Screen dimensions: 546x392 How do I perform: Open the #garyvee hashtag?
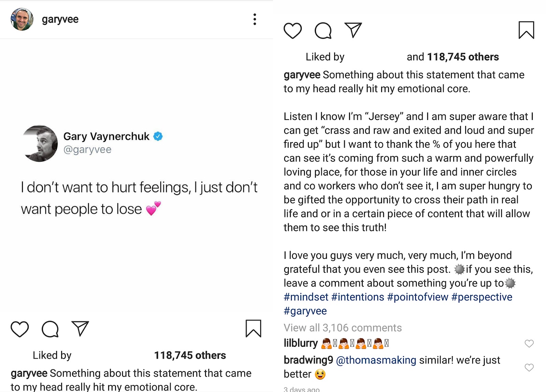point(305,311)
